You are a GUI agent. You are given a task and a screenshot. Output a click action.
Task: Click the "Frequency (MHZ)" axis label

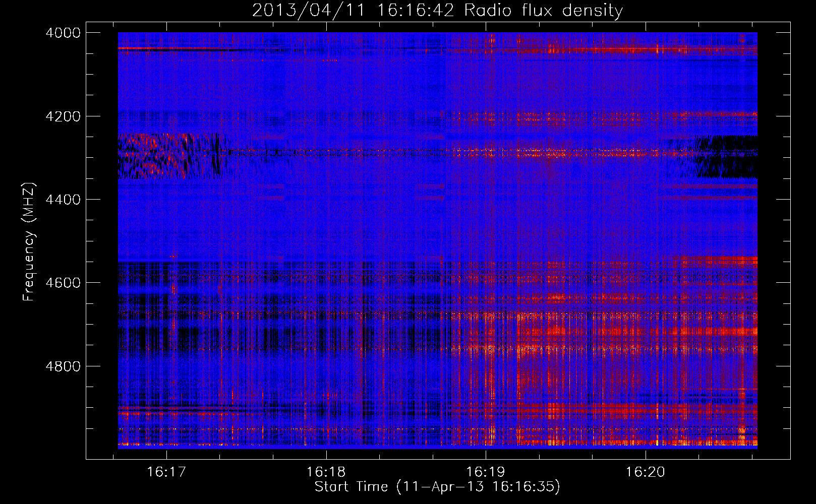(x=29, y=242)
